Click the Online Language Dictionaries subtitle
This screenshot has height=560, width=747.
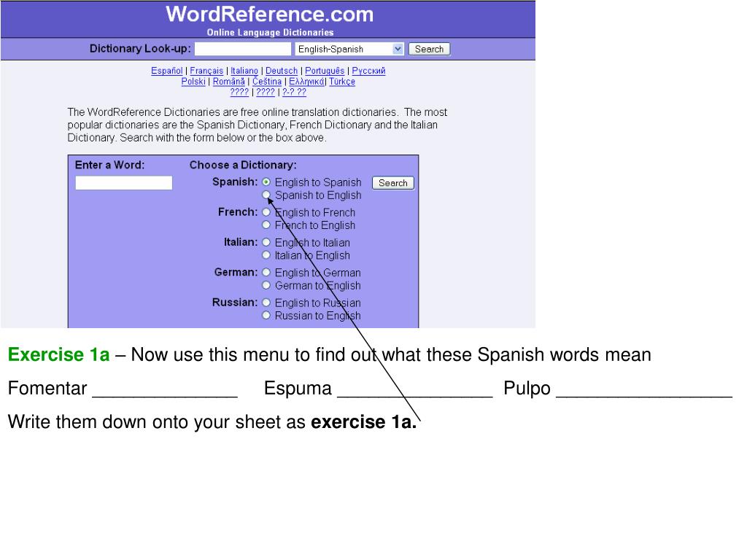[x=270, y=32]
